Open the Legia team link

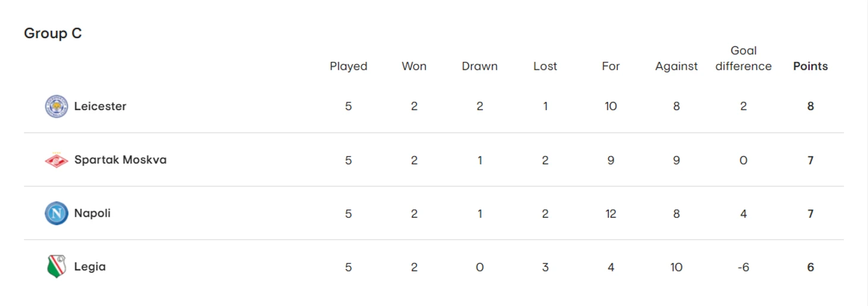point(90,267)
